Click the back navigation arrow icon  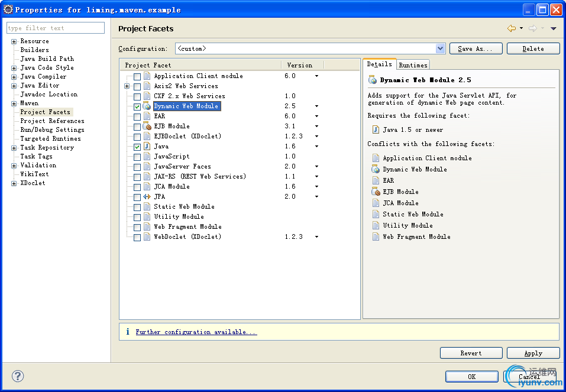[x=512, y=28]
